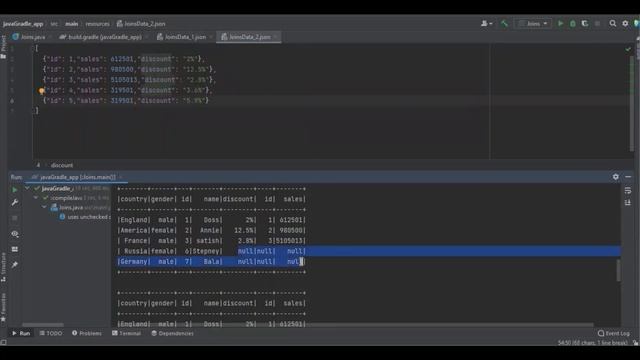
Task: Open the user account icon menu
Action: point(486,24)
